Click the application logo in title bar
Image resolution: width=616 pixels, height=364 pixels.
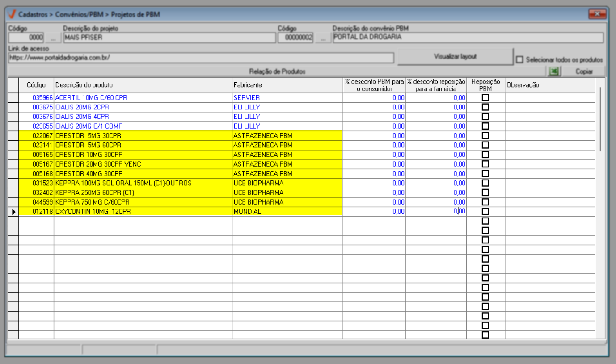[12, 14]
